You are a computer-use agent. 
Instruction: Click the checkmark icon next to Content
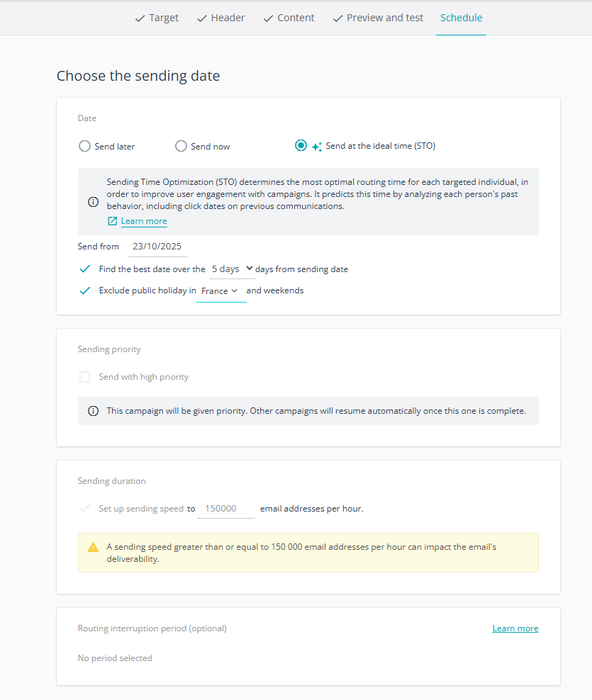point(268,18)
